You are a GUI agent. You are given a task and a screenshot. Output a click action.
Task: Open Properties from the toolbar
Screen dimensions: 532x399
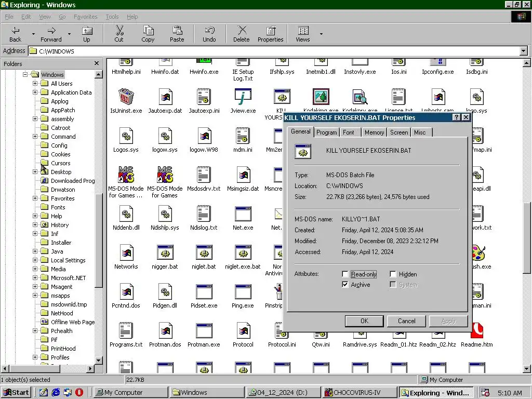pos(270,34)
